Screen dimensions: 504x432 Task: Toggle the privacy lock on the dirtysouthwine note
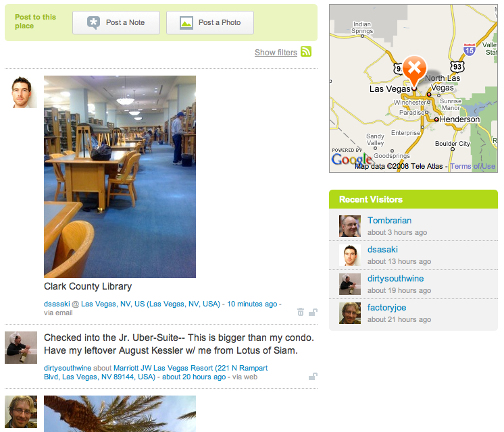tap(313, 376)
